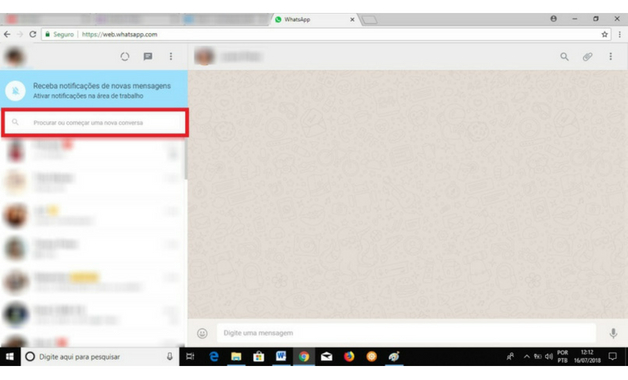Screen dimensions: 628x380
Task: Search within the open conversation
Action: 564,57
